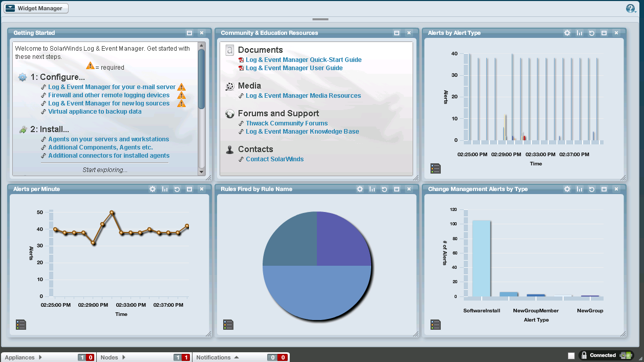Open settings gear of Alerts per Minute widget
The height and width of the screenshot is (362, 644).
point(152,189)
